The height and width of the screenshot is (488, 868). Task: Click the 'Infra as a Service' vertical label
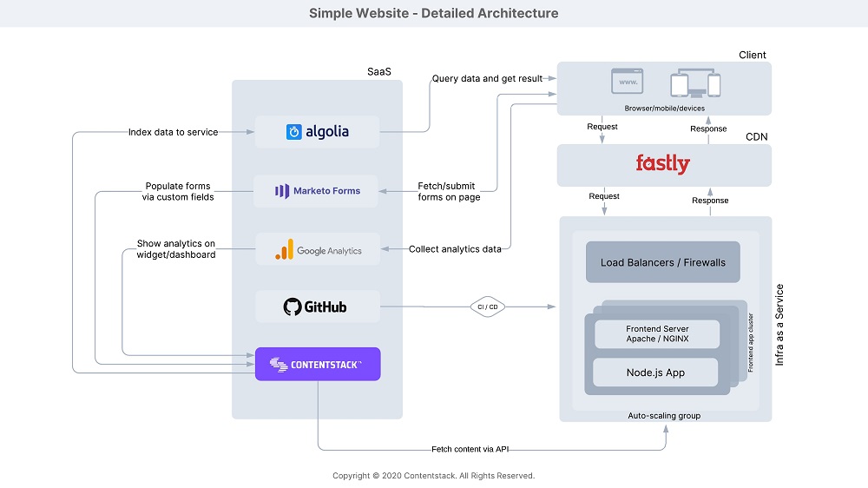coord(779,325)
